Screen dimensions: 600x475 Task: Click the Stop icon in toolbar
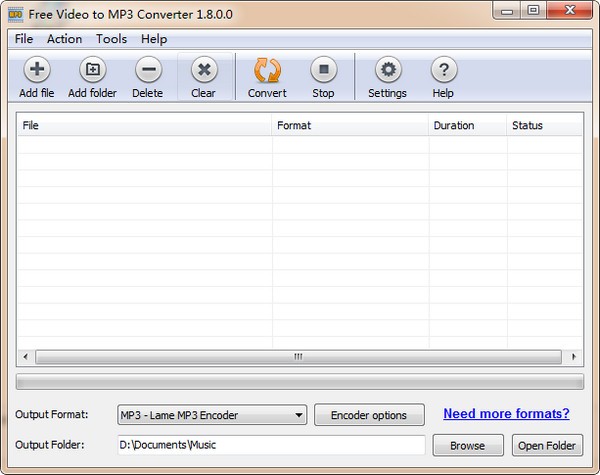pyautogui.click(x=324, y=70)
